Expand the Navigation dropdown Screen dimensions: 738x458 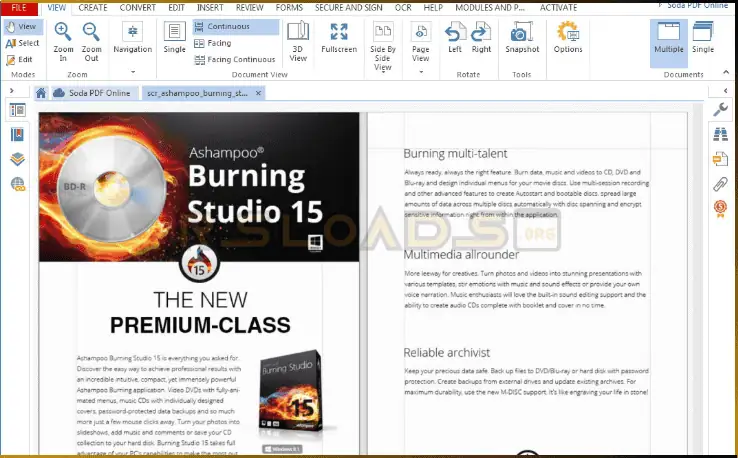click(132, 72)
